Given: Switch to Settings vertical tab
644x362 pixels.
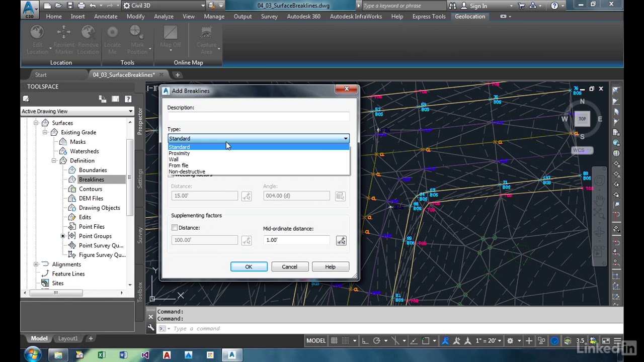Looking at the screenshot, I should click(x=140, y=178).
